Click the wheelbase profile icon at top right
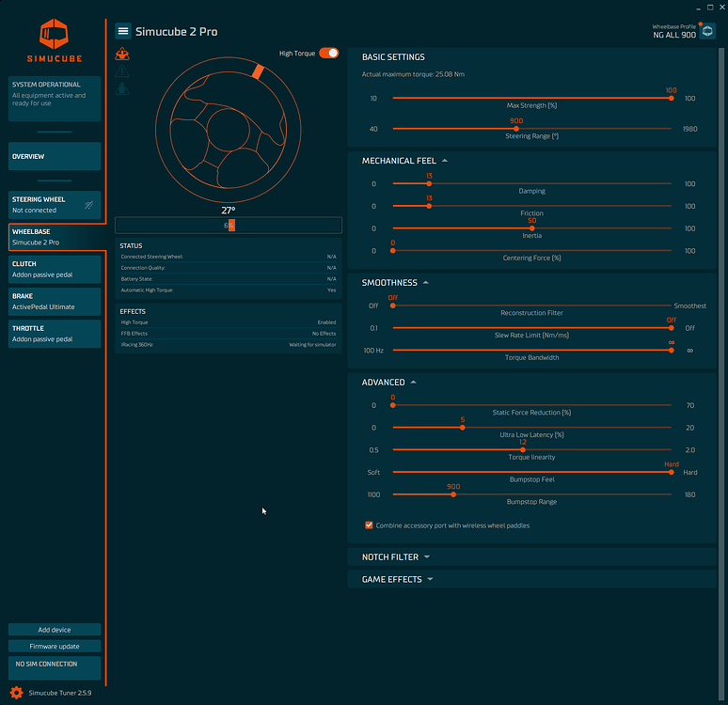The image size is (728, 705). pos(707,31)
